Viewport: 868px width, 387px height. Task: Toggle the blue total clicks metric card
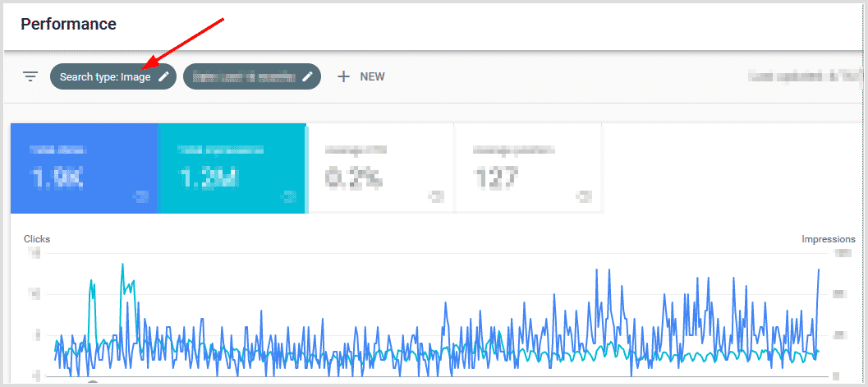83,168
